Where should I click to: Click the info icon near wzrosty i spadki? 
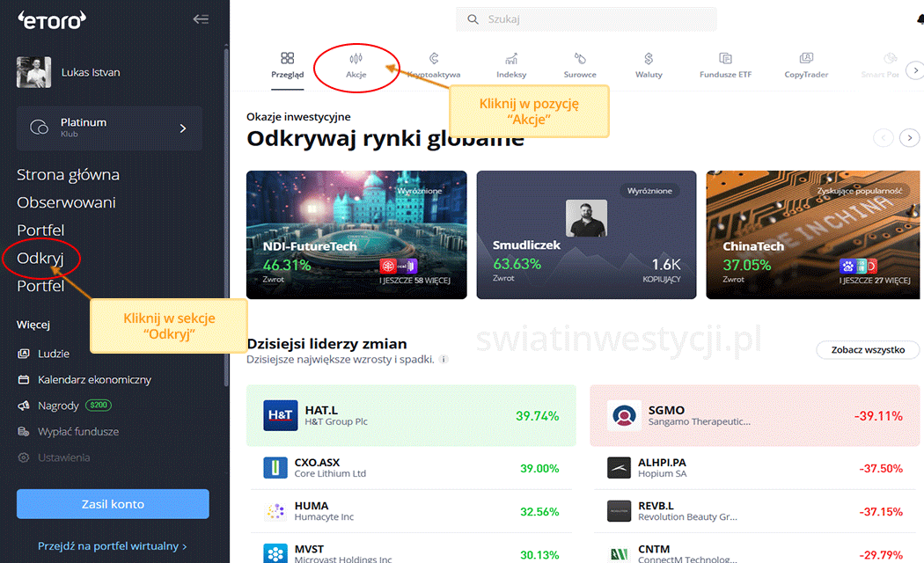[444, 359]
